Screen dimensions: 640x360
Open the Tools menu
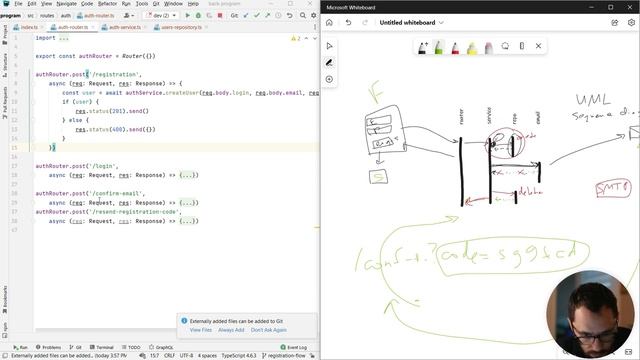(142, 4)
